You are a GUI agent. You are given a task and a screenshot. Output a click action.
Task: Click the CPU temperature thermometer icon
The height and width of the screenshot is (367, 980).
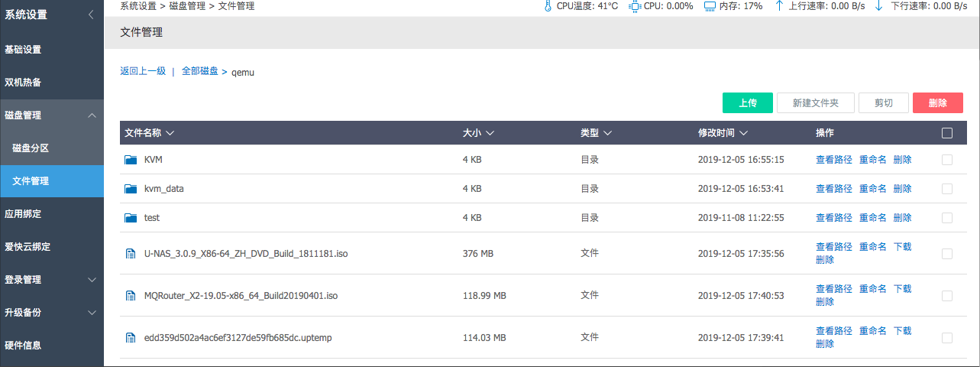pyautogui.click(x=548, y=6)
